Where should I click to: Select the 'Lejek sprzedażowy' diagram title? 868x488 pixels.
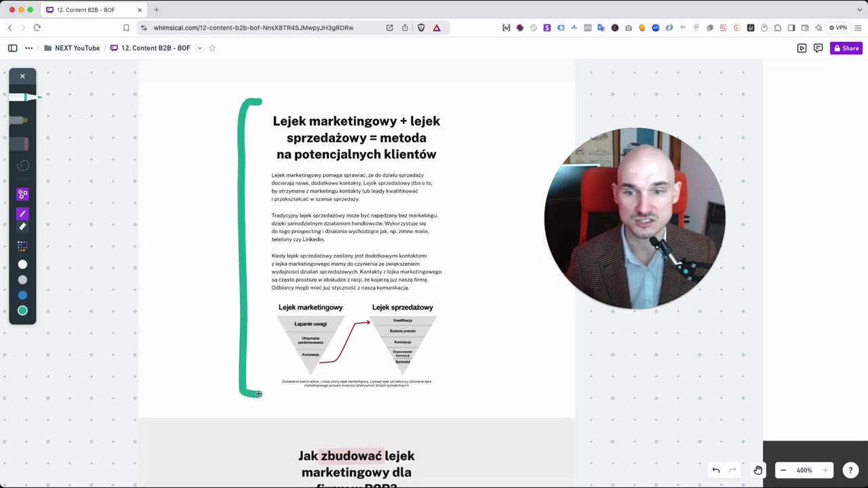click(403, 308)
